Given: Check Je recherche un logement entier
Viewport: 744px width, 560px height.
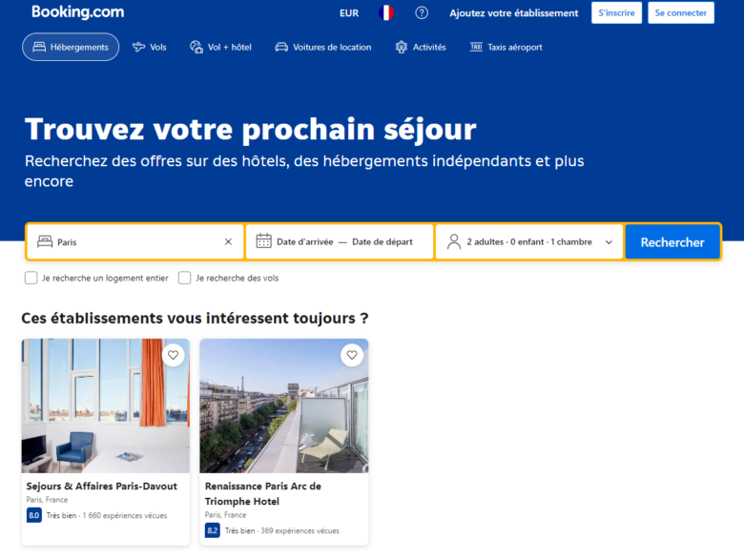Looking at the screenshot, I should (x=31, y=279).
